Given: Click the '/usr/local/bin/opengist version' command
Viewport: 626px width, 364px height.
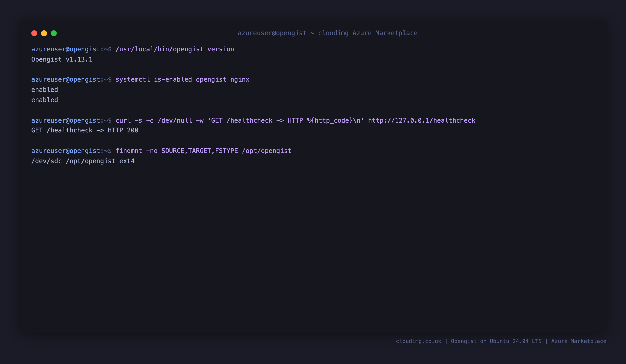Looking at the screenshot, I should point(175,49).
